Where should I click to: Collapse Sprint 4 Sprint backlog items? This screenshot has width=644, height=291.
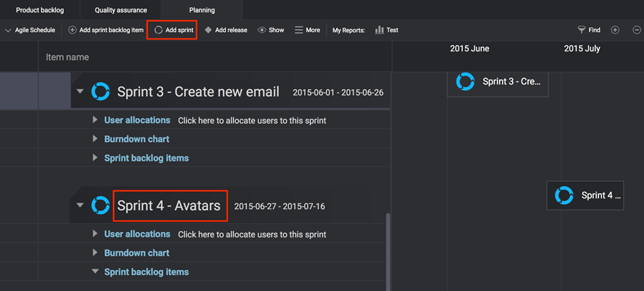pyautogui.click(x=95, y=272)
